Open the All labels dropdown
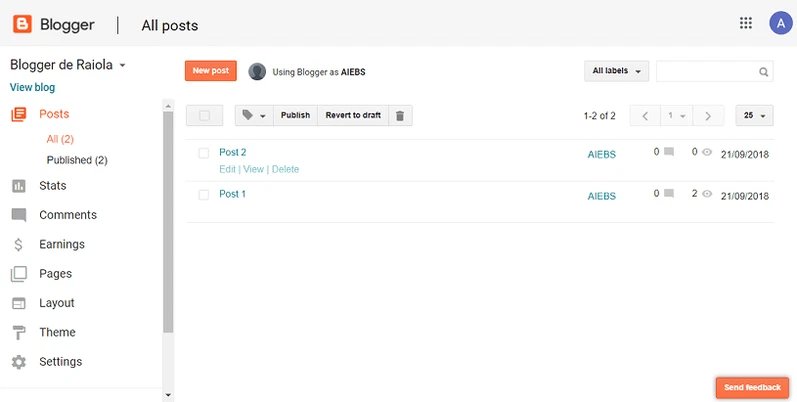The height and width of the screenshot is (402, 797). pyautogui.click(x=617, y=71)
